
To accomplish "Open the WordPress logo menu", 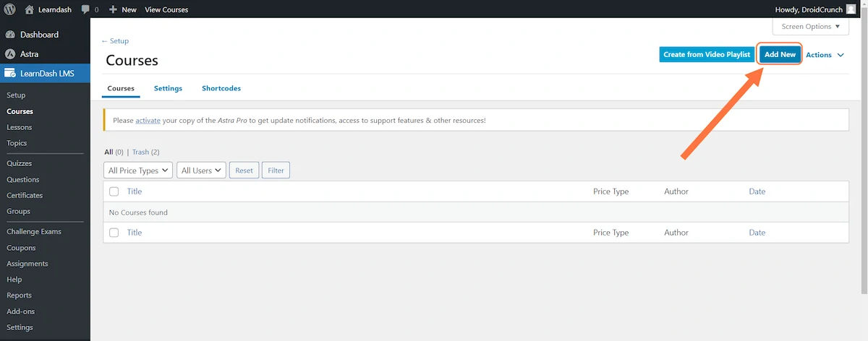I will 10,9.
